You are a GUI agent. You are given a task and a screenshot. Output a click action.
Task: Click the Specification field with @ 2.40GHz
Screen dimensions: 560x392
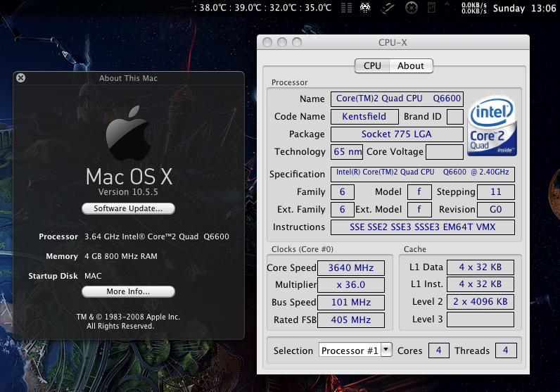click(423, 174)
